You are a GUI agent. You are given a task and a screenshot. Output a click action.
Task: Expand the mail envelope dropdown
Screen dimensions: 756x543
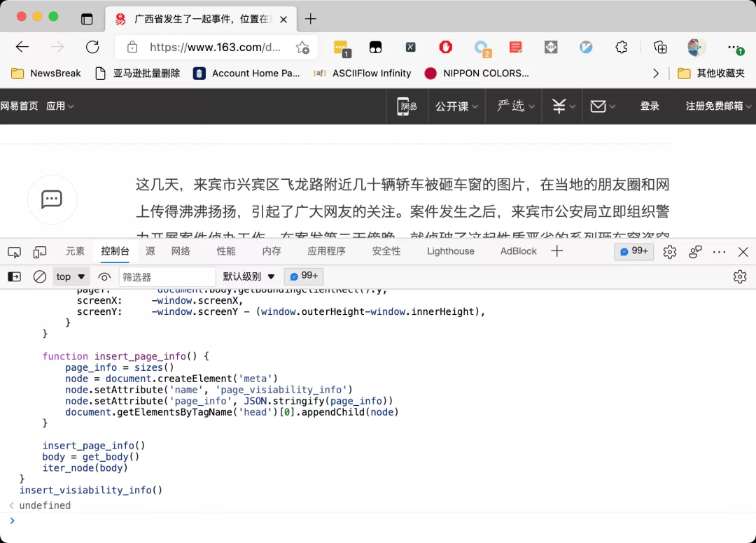point(603,106)
